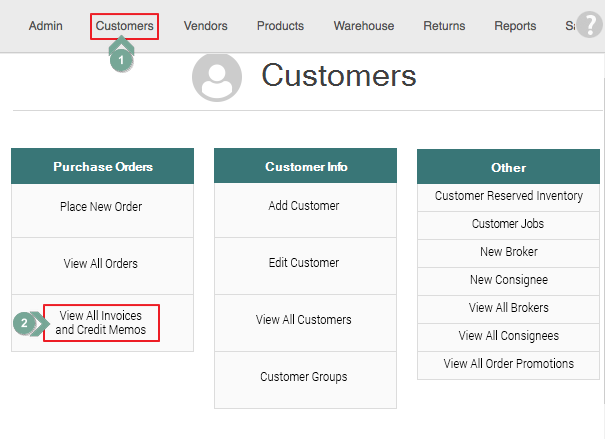Image resolution: width=605 pixels, height=439 pixels.
Task: Click the Customer Jobs link
Action: point(508,224)
